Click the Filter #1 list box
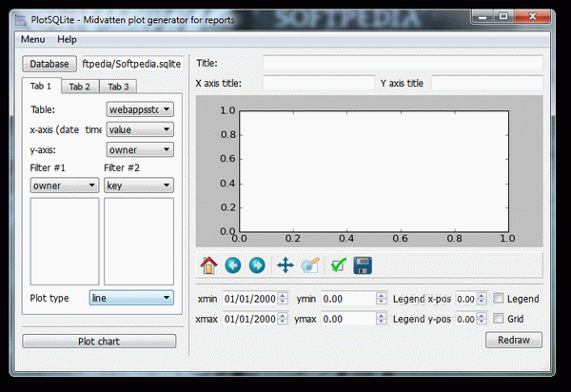Screen dimensions: 571x392 click(65, 242)
